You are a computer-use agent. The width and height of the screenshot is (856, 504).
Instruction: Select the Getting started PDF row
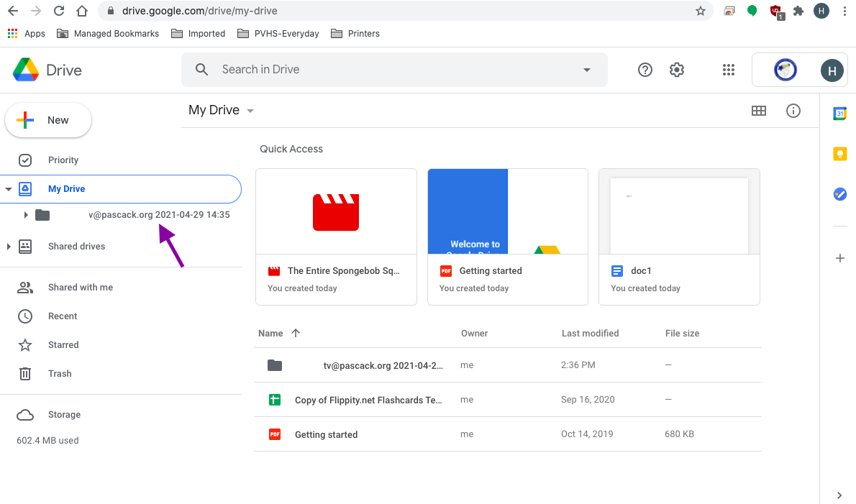coord(508,434)
